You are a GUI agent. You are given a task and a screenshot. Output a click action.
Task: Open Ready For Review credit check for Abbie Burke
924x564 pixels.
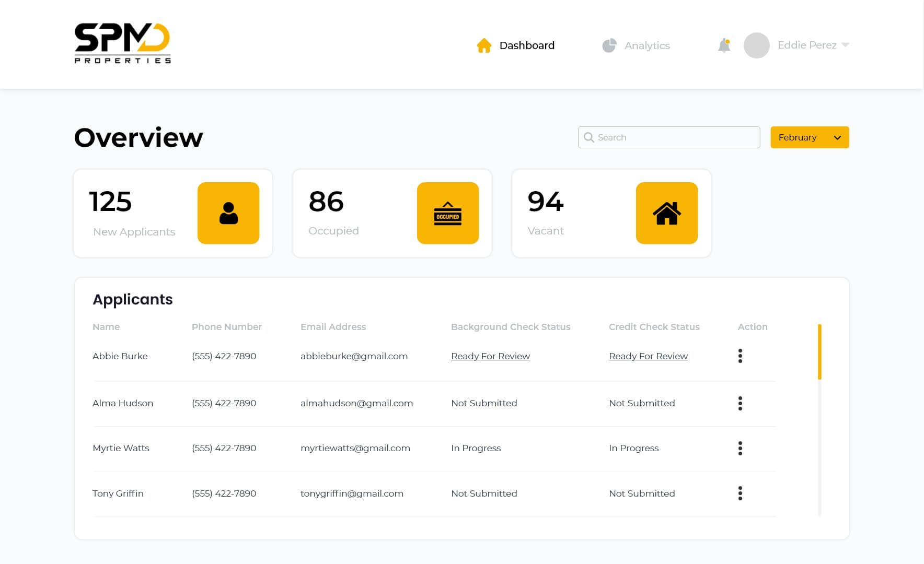(x=648, y=356)
